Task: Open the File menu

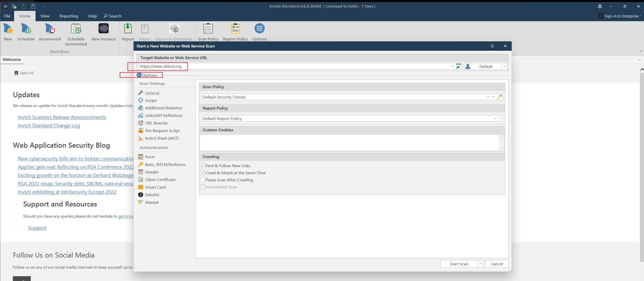Action: [7, 16]
